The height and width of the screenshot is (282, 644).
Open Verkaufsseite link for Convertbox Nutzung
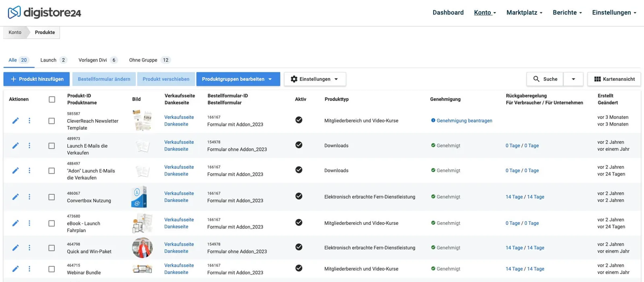(x=179, y=193)
